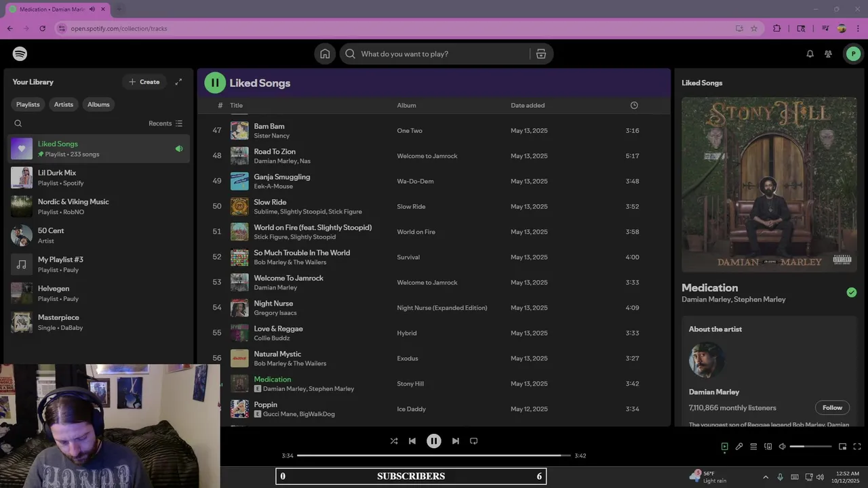Open the Spotify home logo
Screen dimensions: 868x488
pyautogui.click(x=20, y=54)
